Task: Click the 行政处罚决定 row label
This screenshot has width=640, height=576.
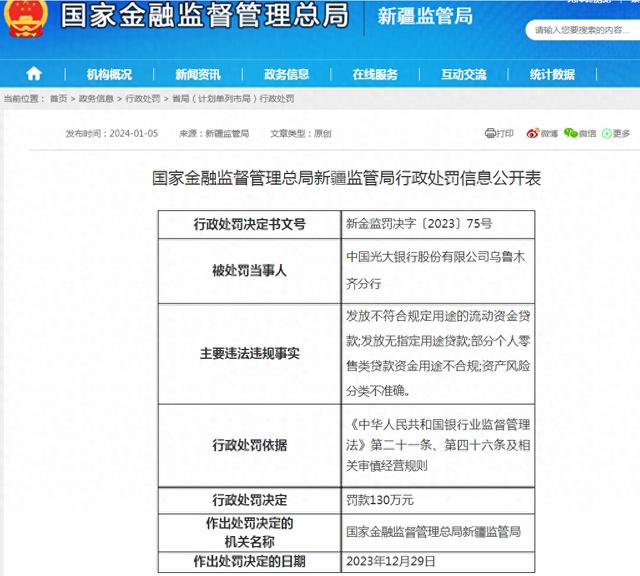Action: [249, 500]
